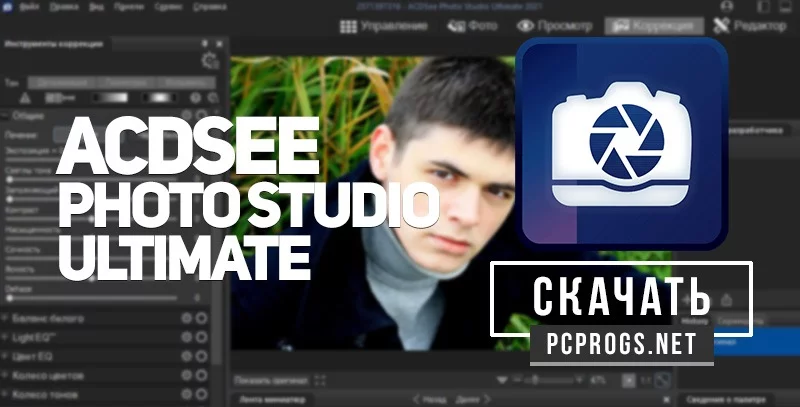The image size is (800, 407).
Task: Open the Сведения о палитре tab
Action: point(726,400)
